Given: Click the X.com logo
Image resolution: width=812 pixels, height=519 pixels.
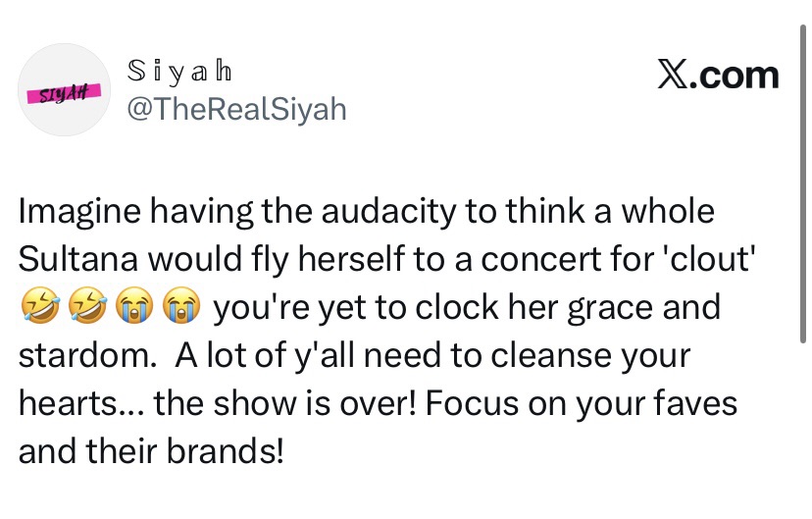Looking at the screenshot, I should pyautogui.click(x=718, y=76).
